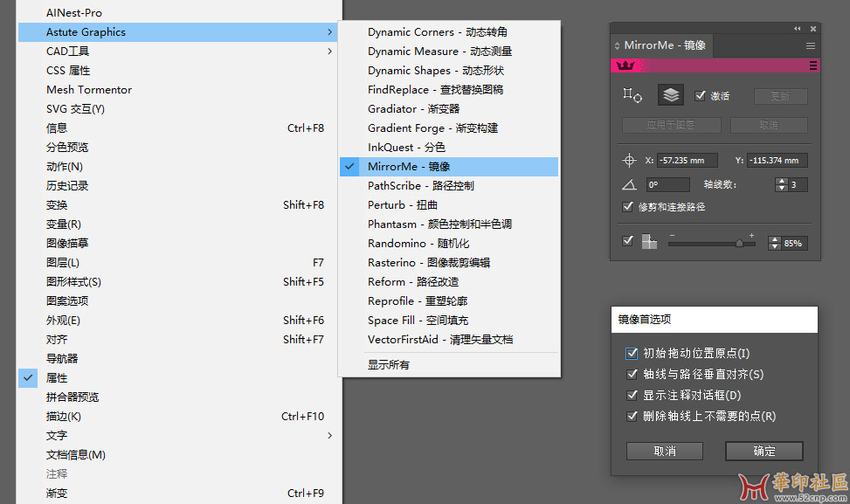Click the Y coordinate field
Image resolution: width=850 pixels, height=504 pixels.
(x=777, y=161)
